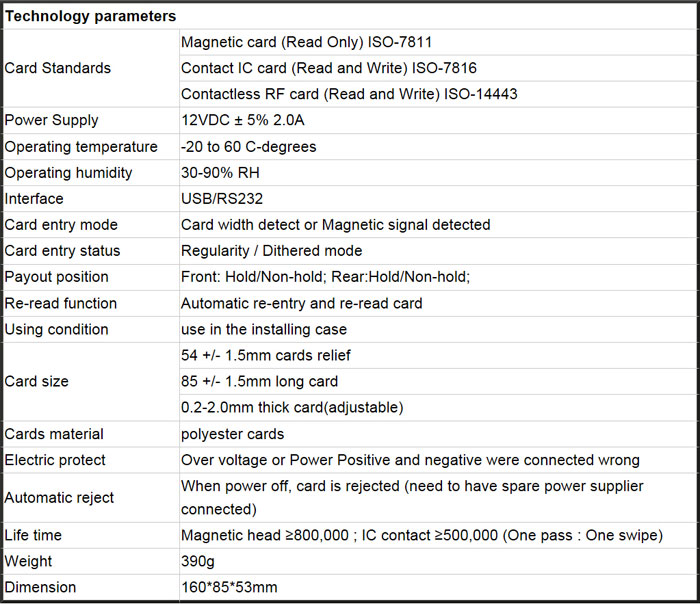700x604 pixels.
Task: Select the USB/RS232 interface value
Action: click(221, 198)
